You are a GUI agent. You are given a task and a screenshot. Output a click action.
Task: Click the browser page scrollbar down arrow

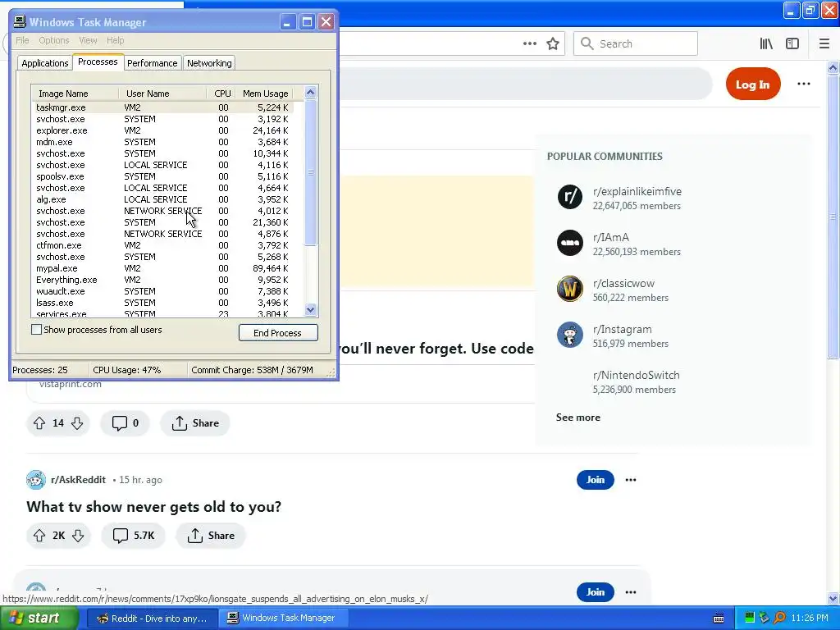click(833, 598)
